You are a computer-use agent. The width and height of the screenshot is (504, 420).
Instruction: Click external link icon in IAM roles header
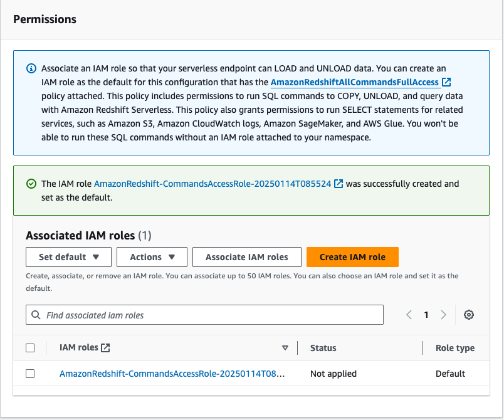point(105,348)
